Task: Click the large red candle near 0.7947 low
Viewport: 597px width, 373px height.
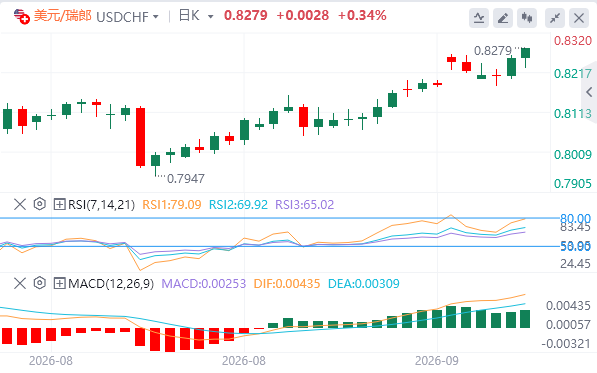Action: point(140,137)
